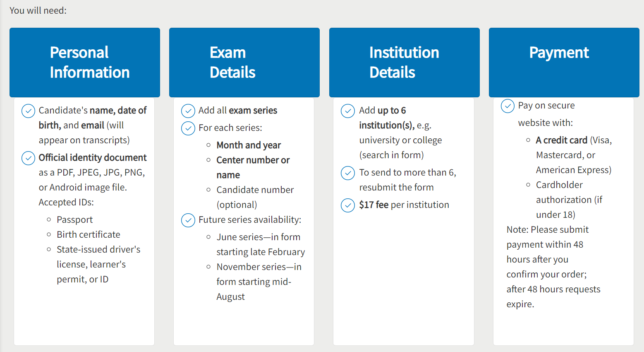Select the Personal Information header card
Viewport: 644px width, 352px height.
click(x=85, y=63)
